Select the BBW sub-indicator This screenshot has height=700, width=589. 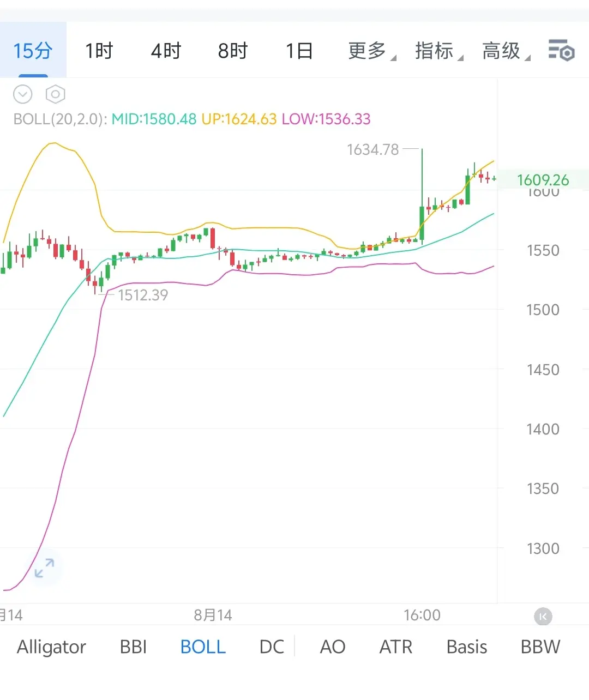click(x=540, y=647)
